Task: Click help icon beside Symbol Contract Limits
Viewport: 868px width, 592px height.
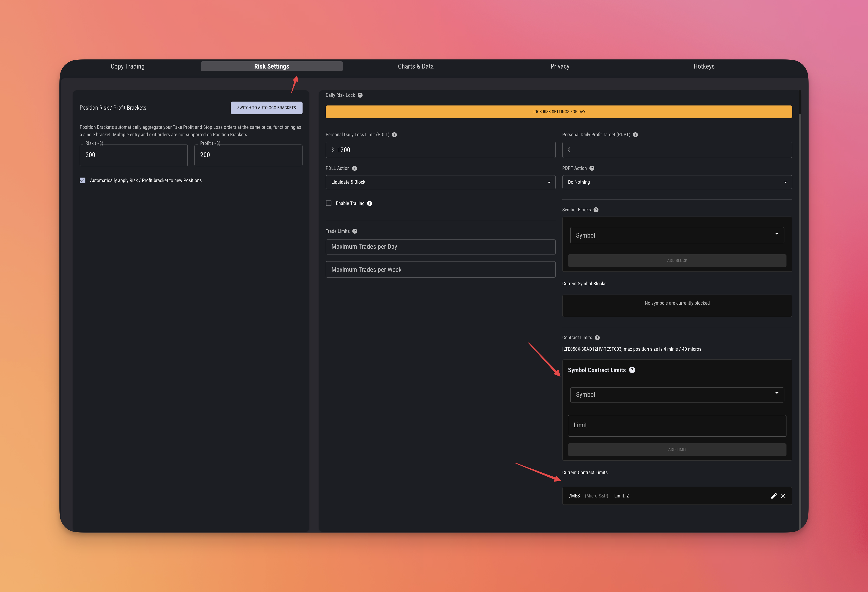Action: click(x=632, y=370)
